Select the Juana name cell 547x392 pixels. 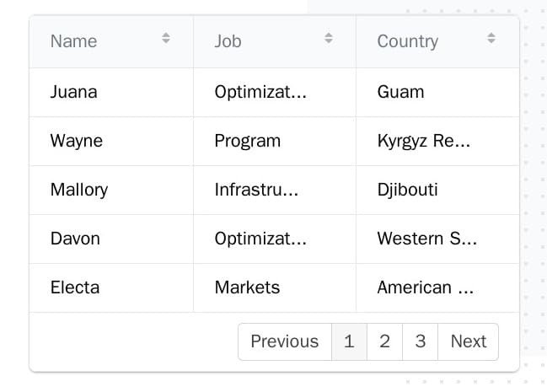point(74,92)
